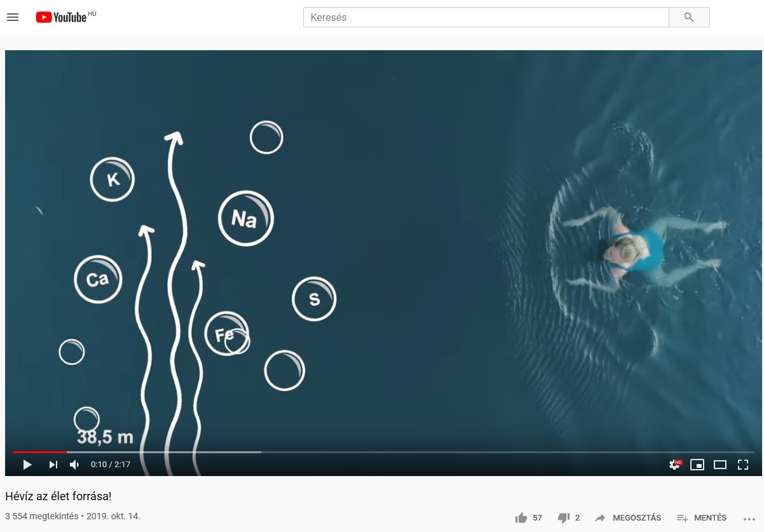Image resolution: width=764 pixels, height=532 pixels.
Task: Save the video with Mentés
Action: [x=702, y=518]
